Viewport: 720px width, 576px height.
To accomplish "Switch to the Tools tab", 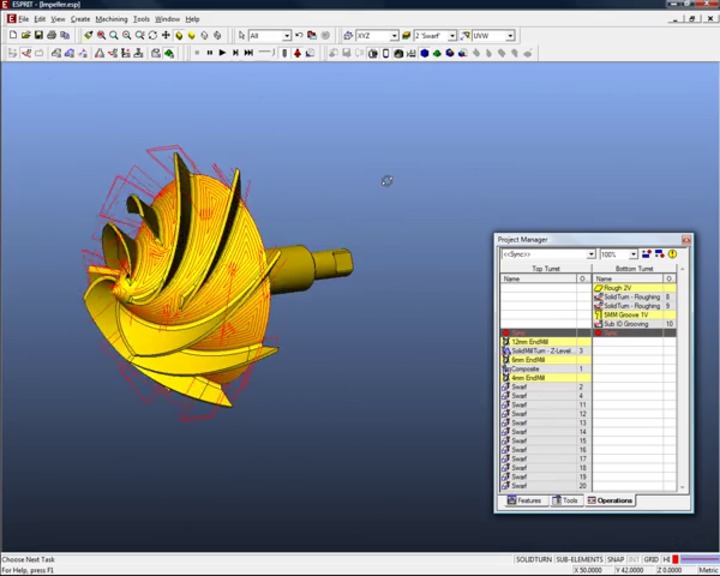I will (x=566, y=500).
